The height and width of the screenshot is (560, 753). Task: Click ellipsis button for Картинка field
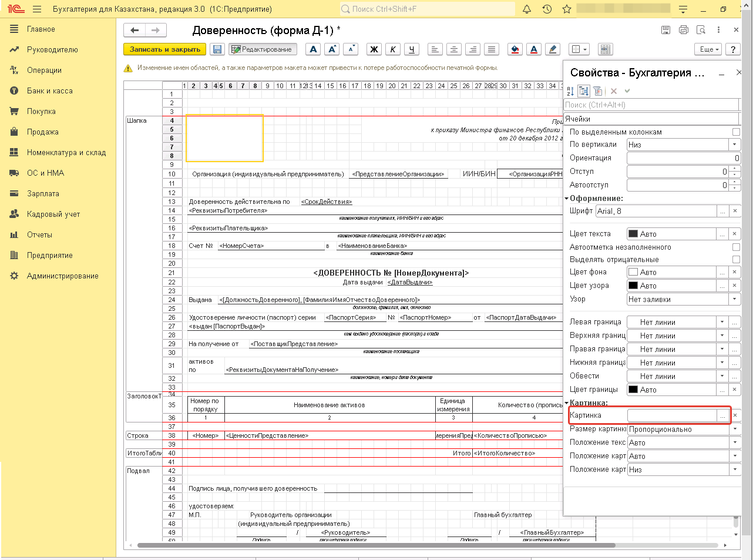point(722,415)
